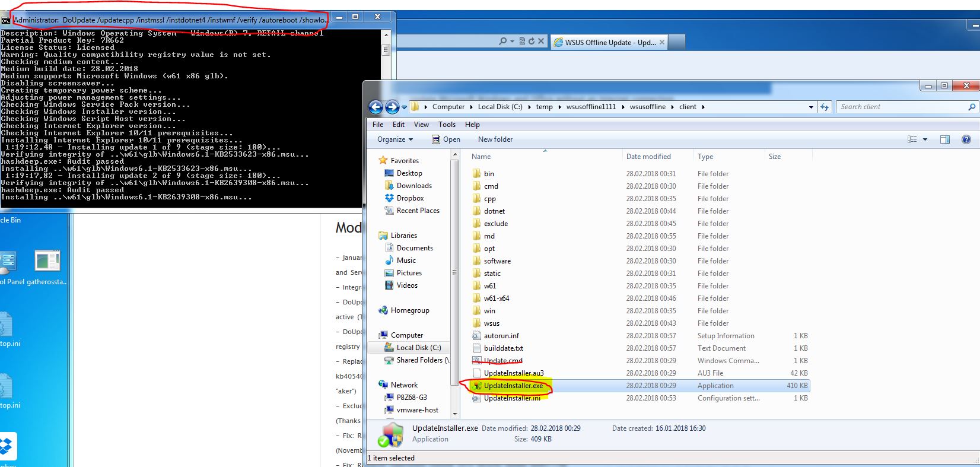Change your view icon in toolbar
Image resolution: width=980 pixels, height=467 pixels.
[x=912, y=139]
